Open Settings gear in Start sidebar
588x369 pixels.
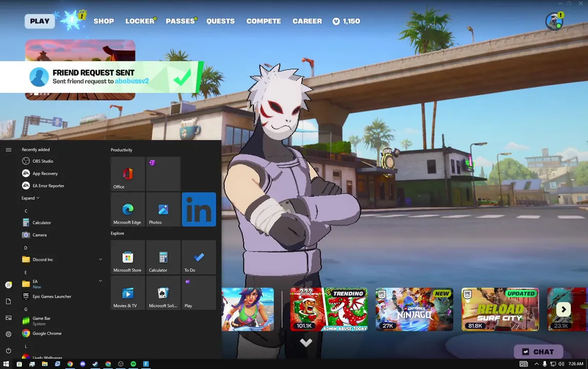click(9, 334)
